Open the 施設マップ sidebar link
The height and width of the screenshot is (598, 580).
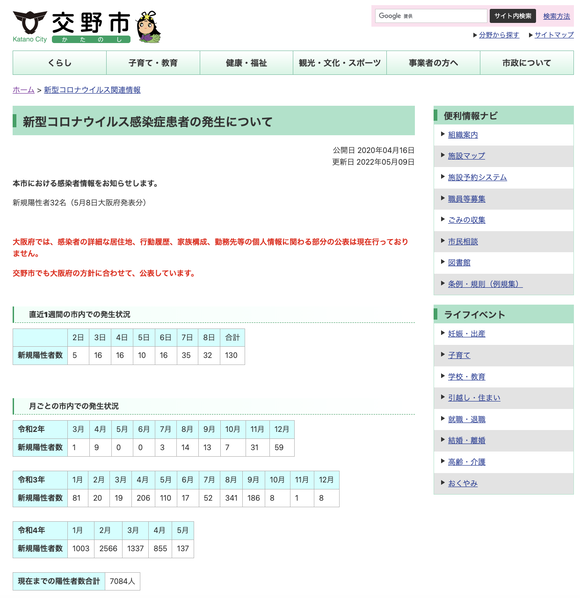pyautogui.click(x=466, y=156)
